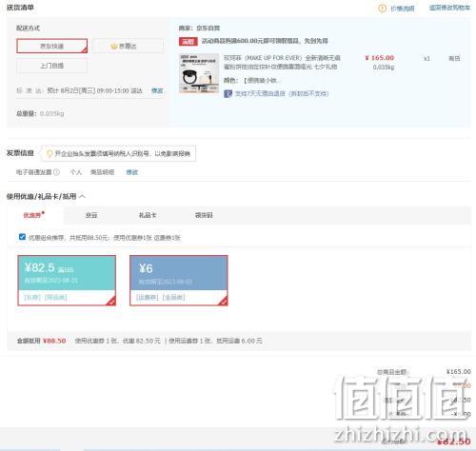Viewport: 476px width, 451px height.
Task: Choose 上门自提 pickup option
Action: tap(52, 66)
